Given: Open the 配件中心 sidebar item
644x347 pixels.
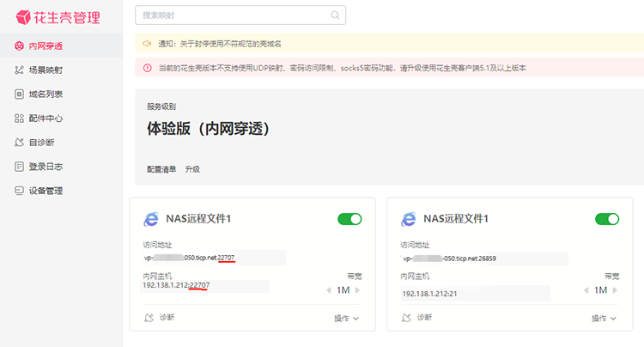Looking at the screenshot, I should tap(61, 119).
